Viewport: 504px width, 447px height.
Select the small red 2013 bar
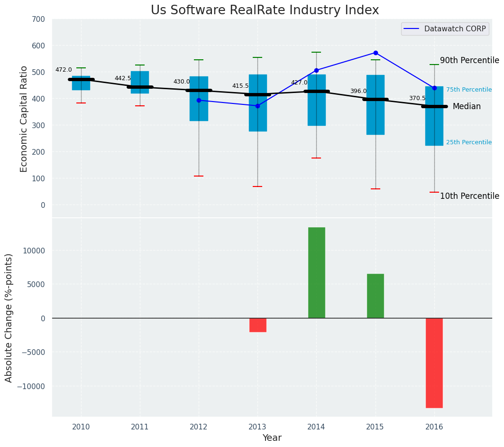(257, 325)
